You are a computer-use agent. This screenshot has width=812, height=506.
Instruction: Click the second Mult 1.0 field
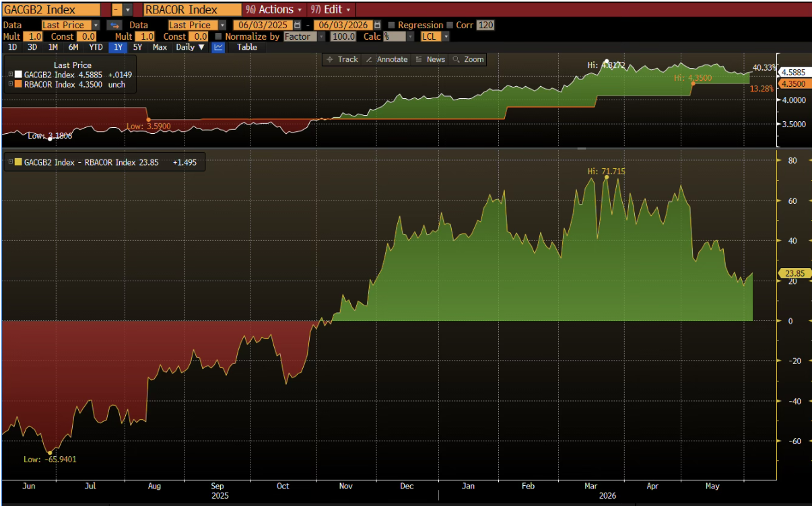click(x=146, y=36)
